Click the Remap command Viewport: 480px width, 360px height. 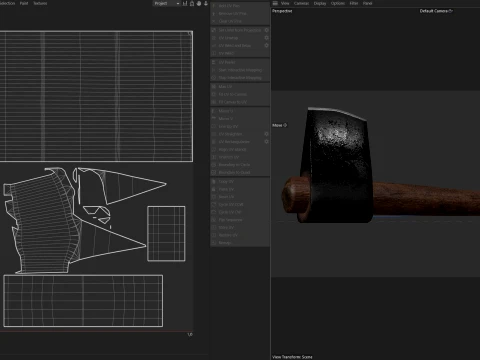[x=225, y=243]
